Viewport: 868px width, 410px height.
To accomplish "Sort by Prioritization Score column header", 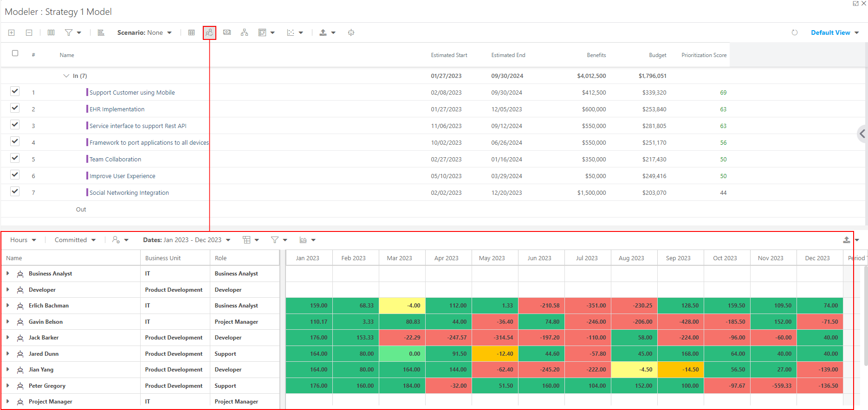I will click(704, 55).
